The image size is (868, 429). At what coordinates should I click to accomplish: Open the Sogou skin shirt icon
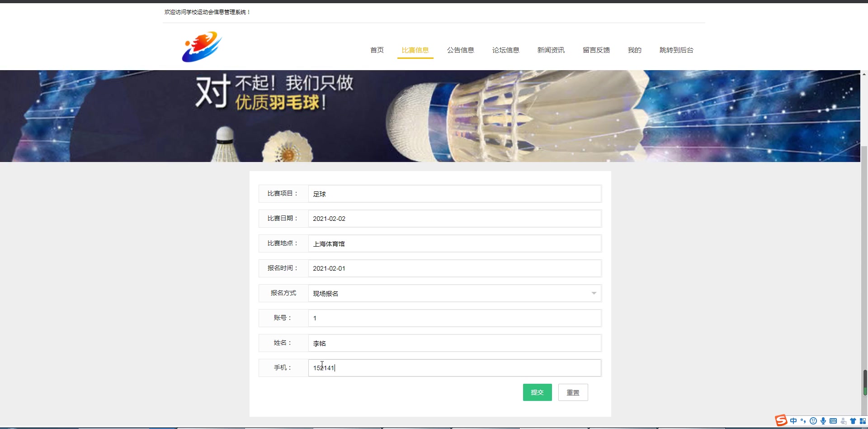[853, 421]
